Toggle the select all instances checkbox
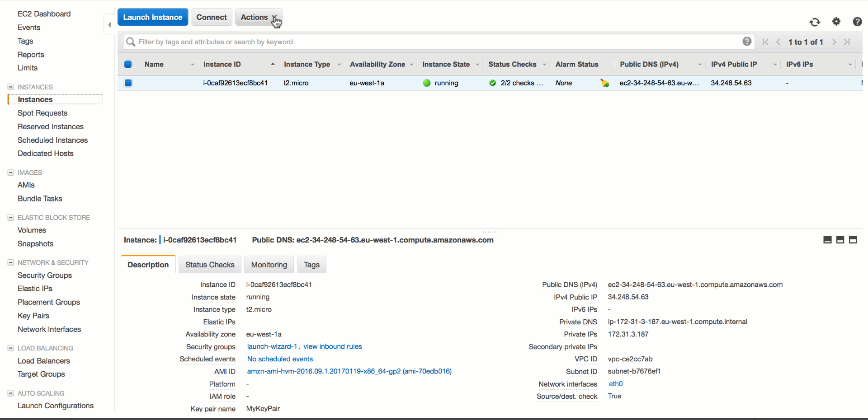The width and height of the screenshot is (868, 420). [128, 64]
